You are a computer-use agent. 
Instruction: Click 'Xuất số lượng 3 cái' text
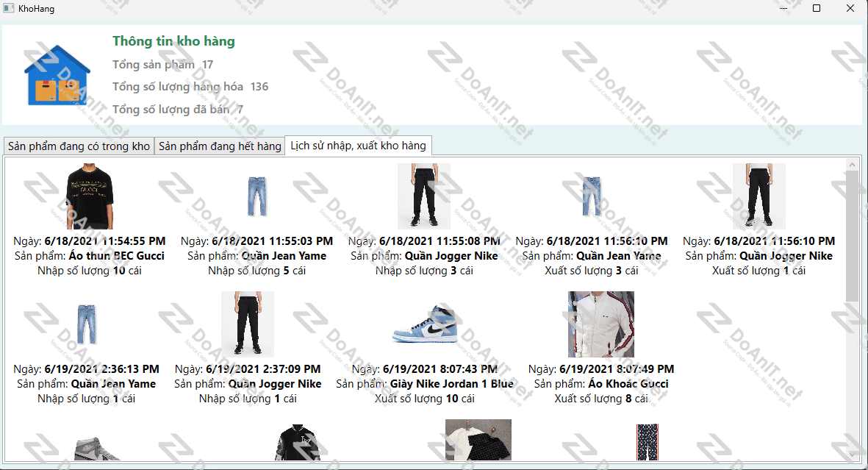tap(592, 271)
